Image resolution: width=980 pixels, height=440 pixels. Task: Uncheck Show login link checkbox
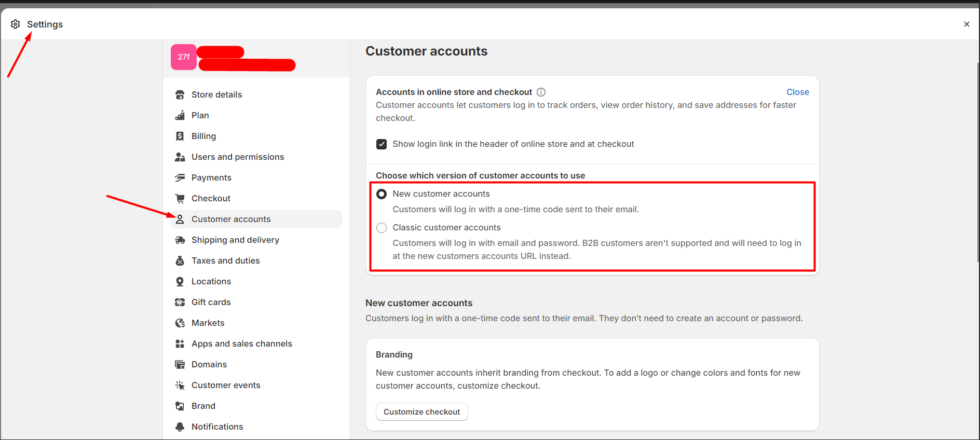[x=382, y=144]
